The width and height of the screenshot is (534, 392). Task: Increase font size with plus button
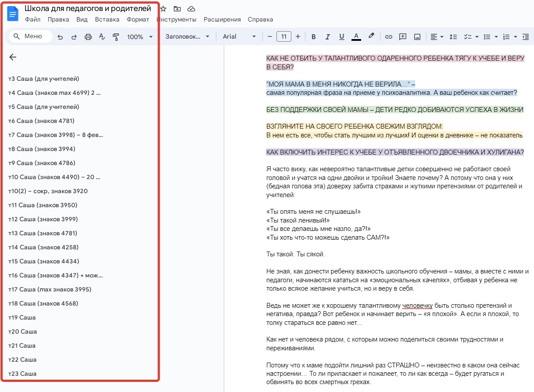[x=298, y=36]
